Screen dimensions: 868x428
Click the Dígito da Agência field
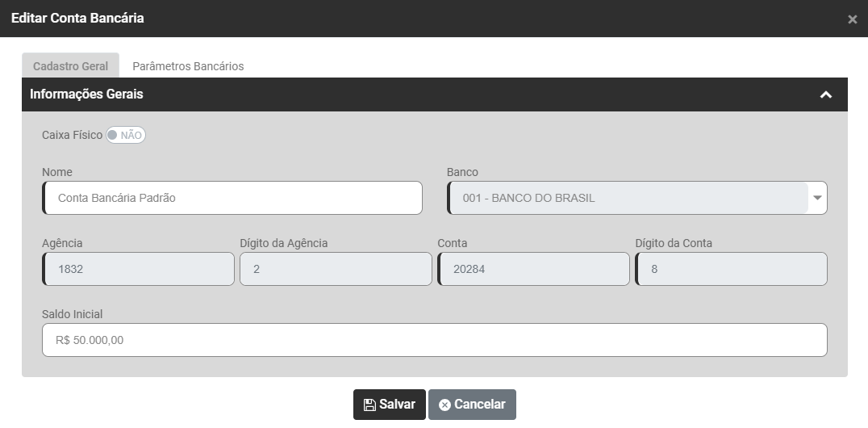coord(336,269)
